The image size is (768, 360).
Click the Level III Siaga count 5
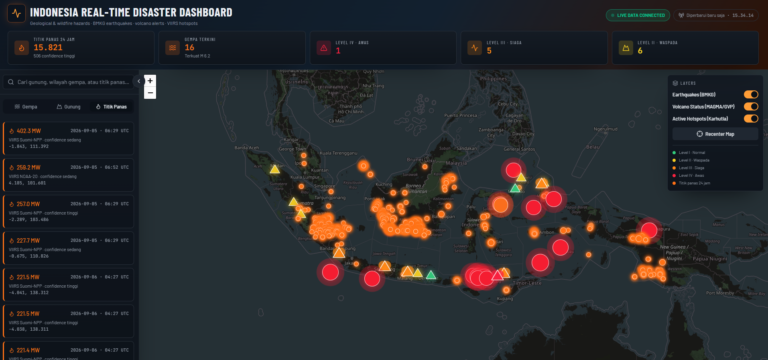click(489, 50)
